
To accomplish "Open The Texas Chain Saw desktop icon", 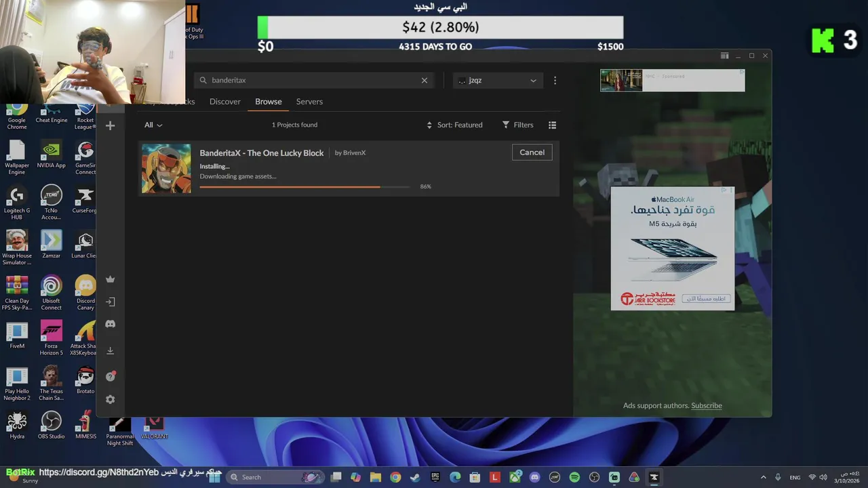I will [x=52, y=384].
